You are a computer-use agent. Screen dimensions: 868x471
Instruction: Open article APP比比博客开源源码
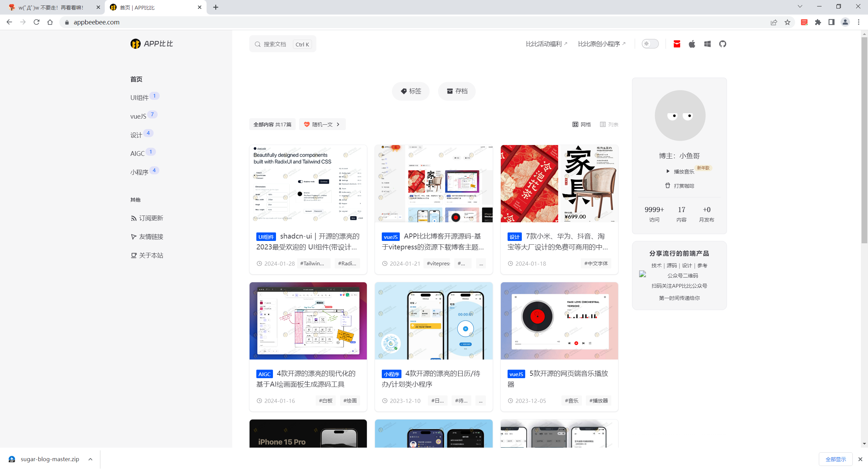(434, 242)
